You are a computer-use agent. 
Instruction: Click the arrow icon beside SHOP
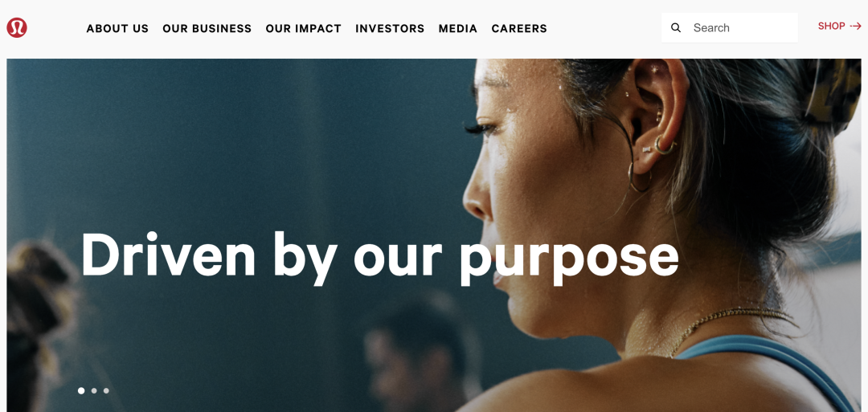pyautogui.click(x=856, y=26)
